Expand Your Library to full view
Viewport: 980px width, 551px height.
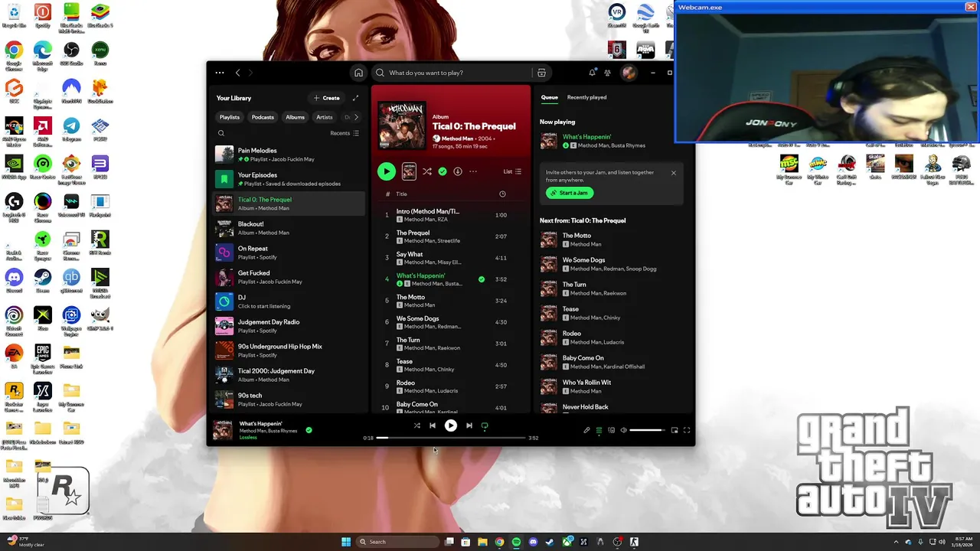(x=355, y=98)
